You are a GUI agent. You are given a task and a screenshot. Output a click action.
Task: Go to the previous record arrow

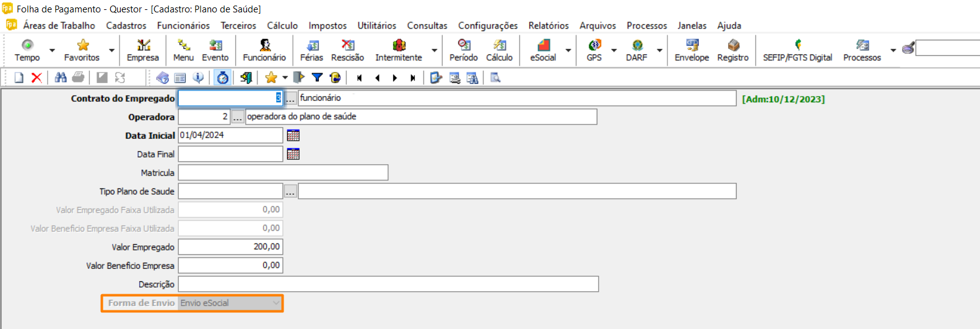[377, 77]
